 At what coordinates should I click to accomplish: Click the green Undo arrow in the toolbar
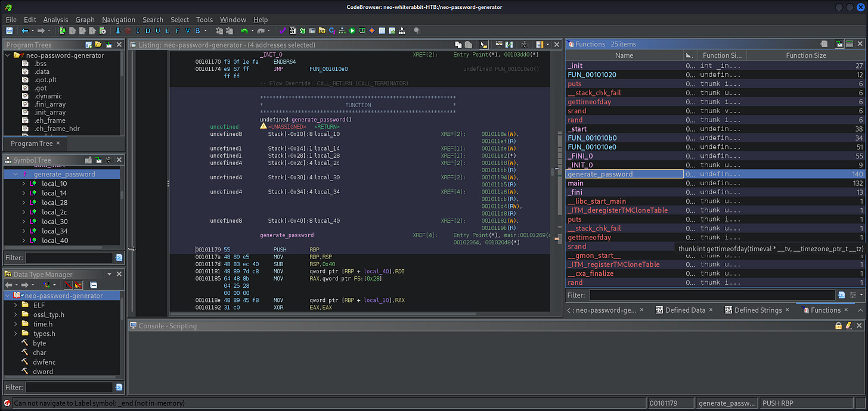[244, 30]
